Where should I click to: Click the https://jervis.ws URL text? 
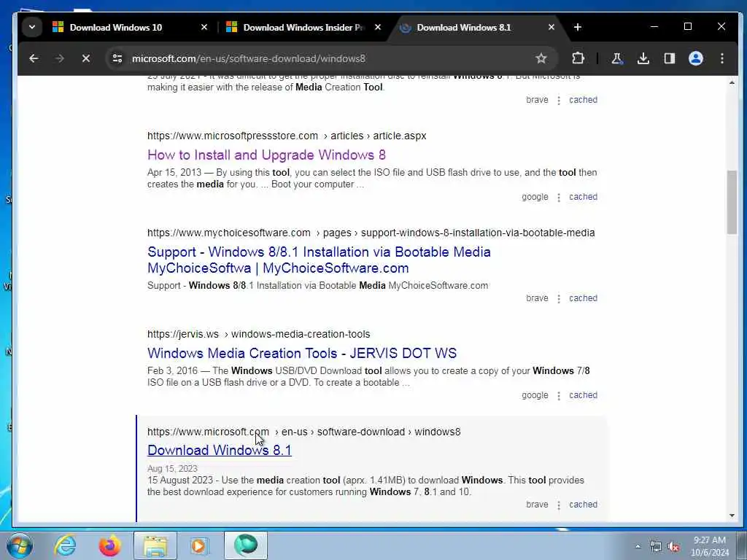183,335
